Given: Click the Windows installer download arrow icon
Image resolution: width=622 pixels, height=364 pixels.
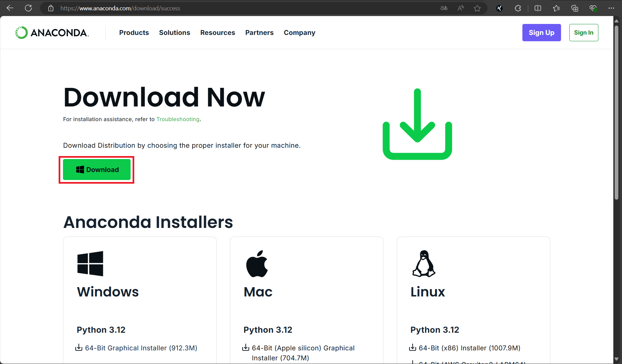Looking at the screenshot, I should pos(79,348).
